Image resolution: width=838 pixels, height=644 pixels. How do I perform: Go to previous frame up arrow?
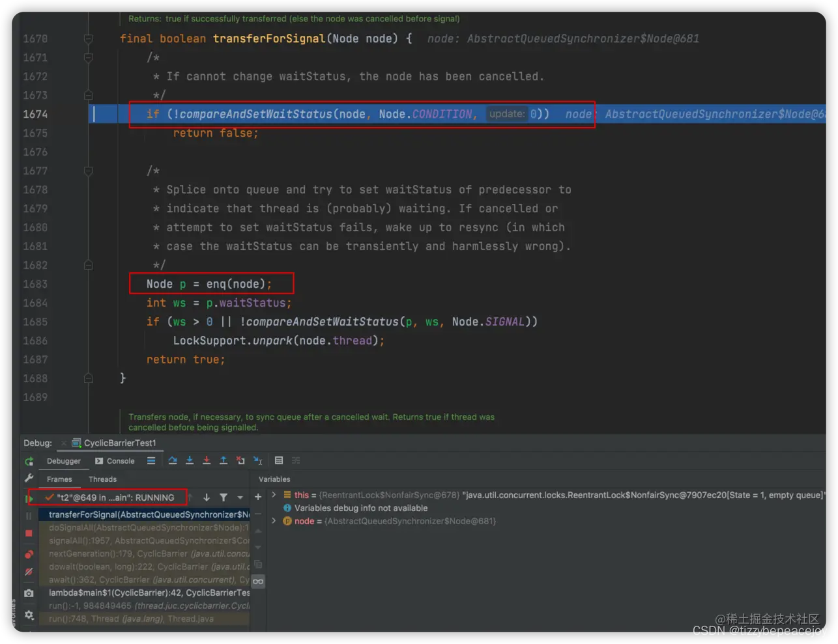pyautogui.click(x=191, y=497)
